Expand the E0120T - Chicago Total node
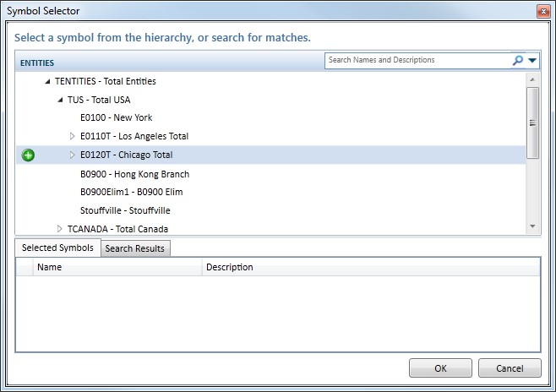The height and width of the screenshot is (392, 556). [72, 155]
